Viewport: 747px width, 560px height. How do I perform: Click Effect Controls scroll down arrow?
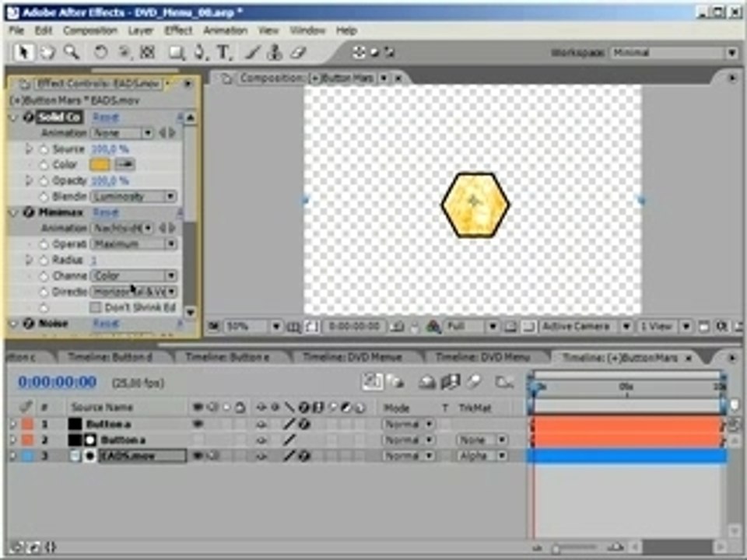click(x=190, y=312)
